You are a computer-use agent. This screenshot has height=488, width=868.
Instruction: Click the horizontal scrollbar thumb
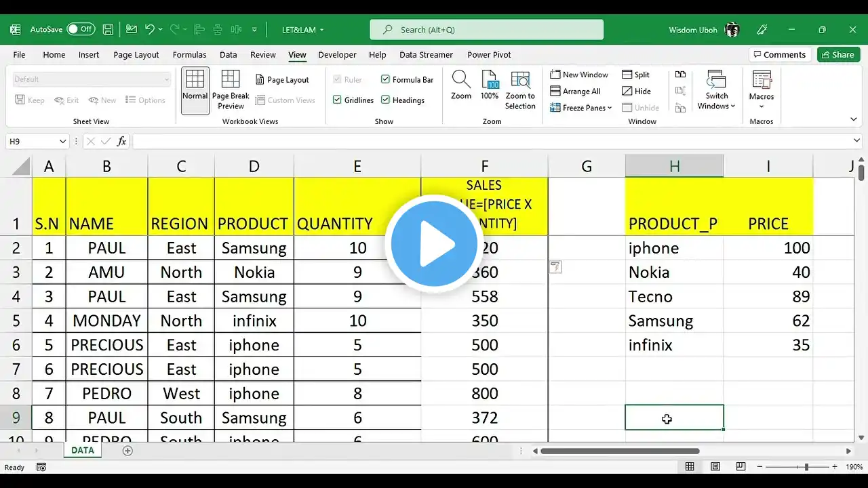[x=620, y=451]
